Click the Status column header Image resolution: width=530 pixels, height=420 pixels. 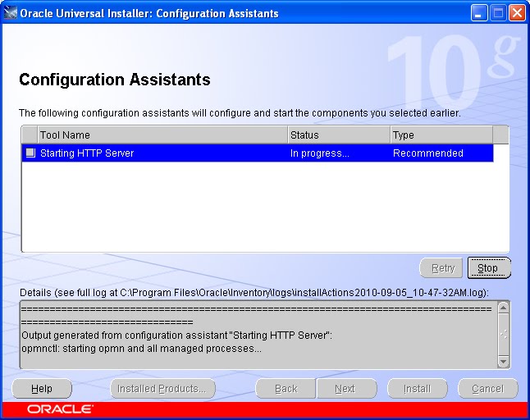tap(339, 135)
